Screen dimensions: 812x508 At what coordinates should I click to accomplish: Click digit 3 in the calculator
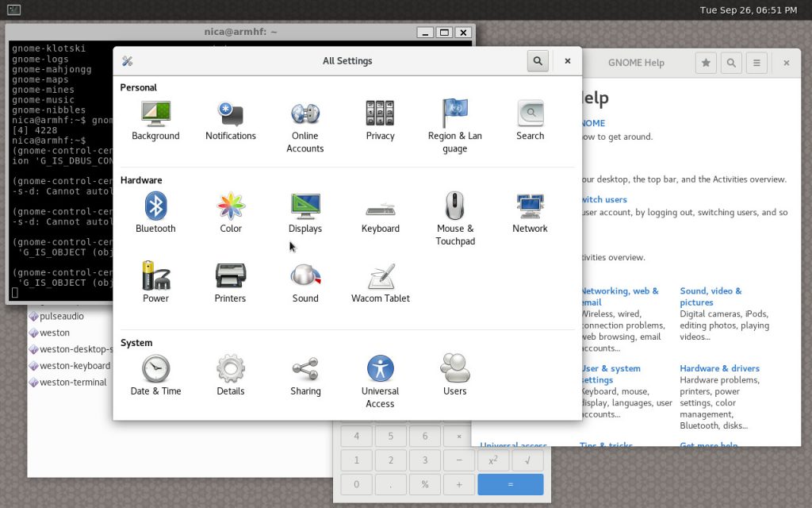pos(425,460)
